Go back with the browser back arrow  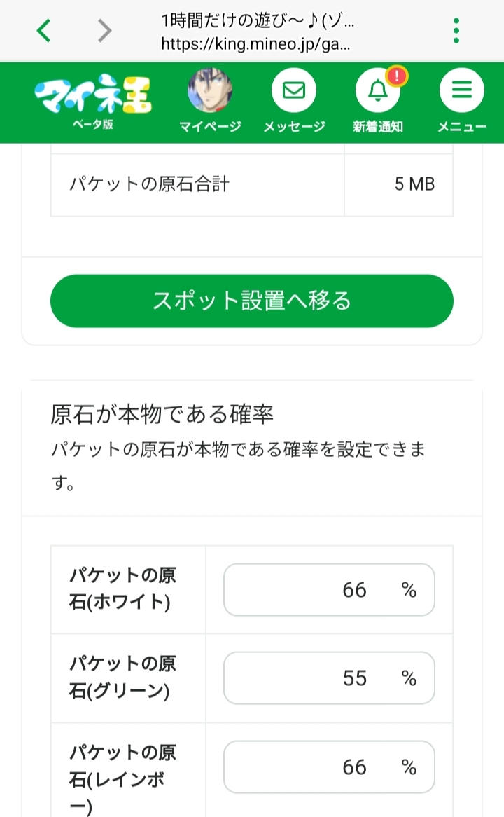(x=43, y=31)
